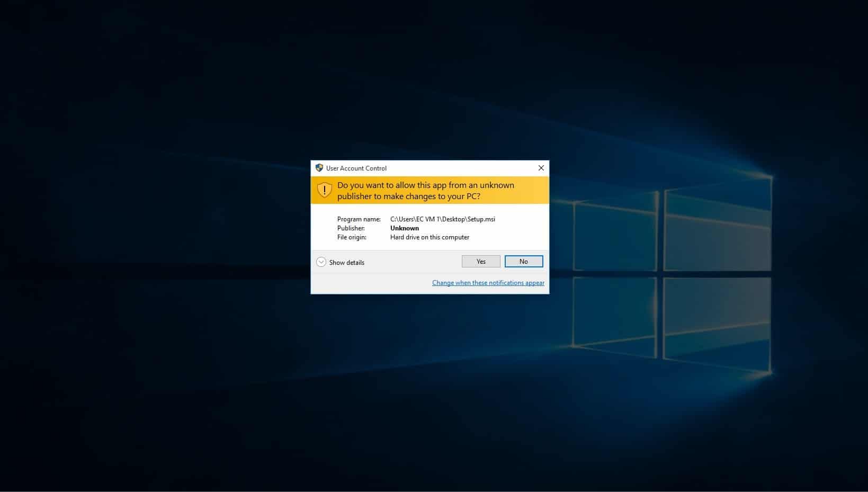Click the File origin label

352,237
